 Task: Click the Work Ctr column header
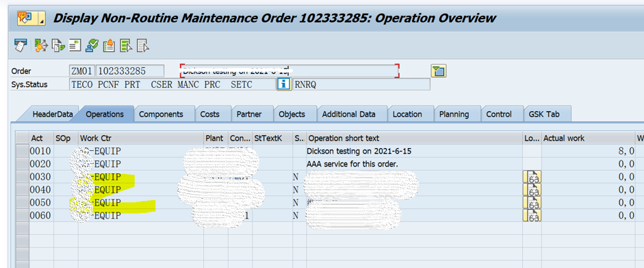[141, 138]
